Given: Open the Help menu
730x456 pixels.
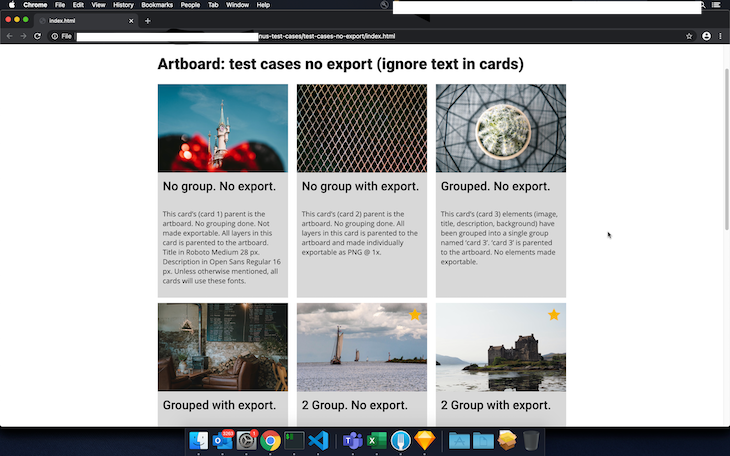Looking at the screenshot, I should (x=263, y=5).
